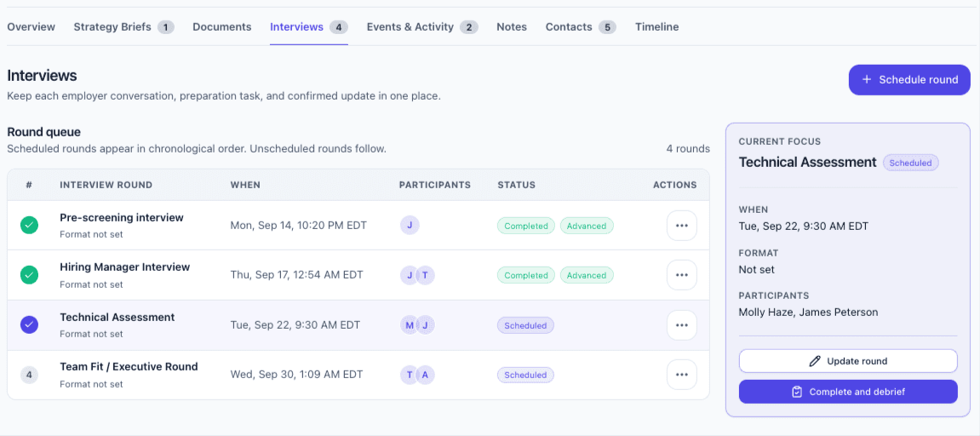Open actions menu for Team Fit / Executive Round
Screen dimensions: 980x436
[681, 375]
